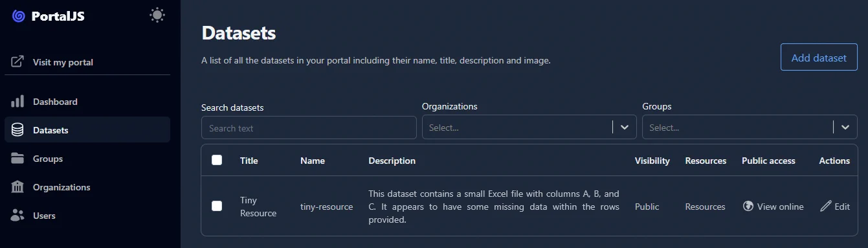Image resolution: width=868 pixels, height=248 pixels.
Task: Toggle the sun light-mode theme icon
Action: tap(157, 15)
